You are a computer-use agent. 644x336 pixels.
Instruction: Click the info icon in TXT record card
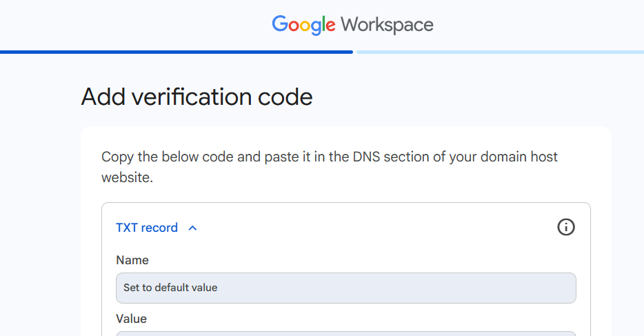[565, 227]
